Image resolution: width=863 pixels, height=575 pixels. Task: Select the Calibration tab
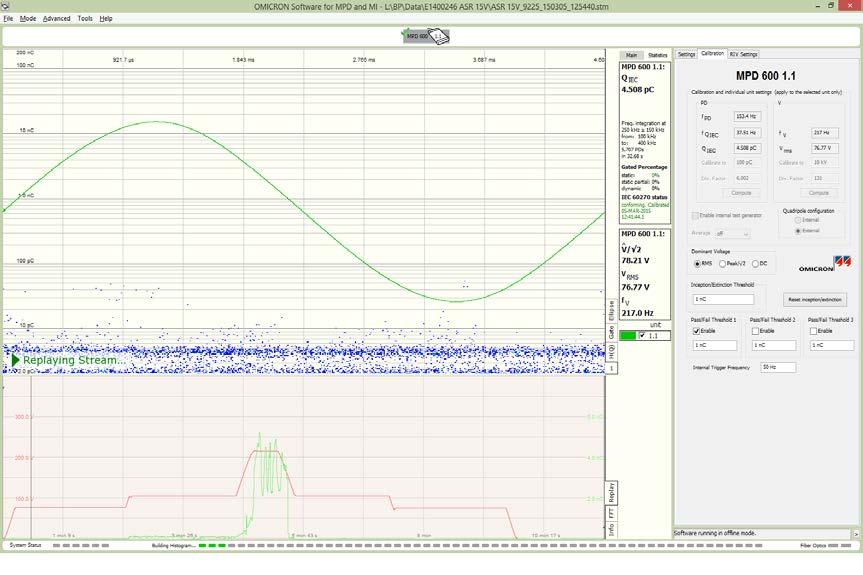coord(712,53)
